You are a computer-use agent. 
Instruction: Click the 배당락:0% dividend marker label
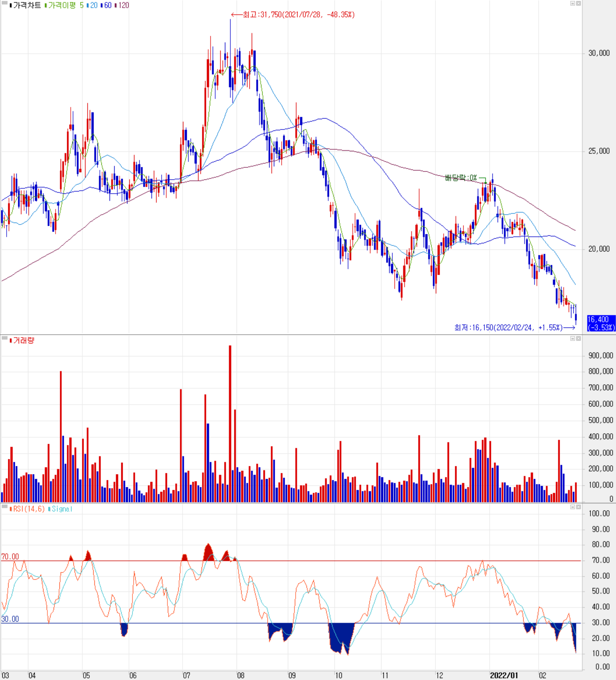[x=461, y=178]
